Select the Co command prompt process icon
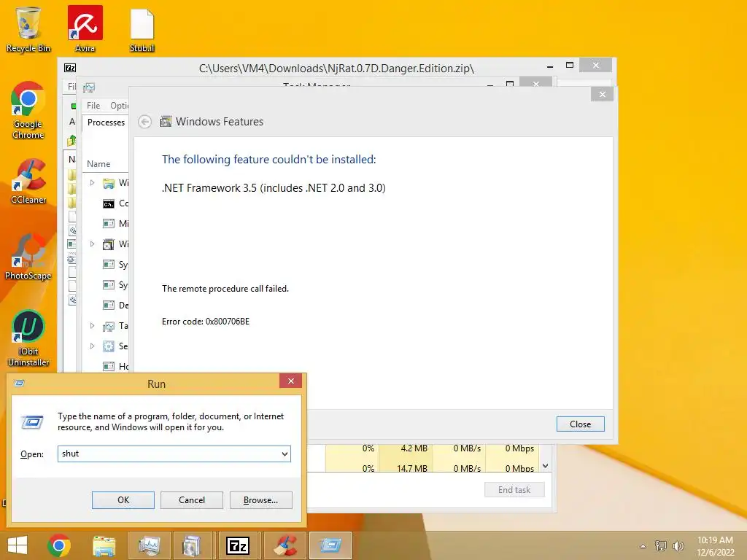747x560 pixels. (109, 204)
